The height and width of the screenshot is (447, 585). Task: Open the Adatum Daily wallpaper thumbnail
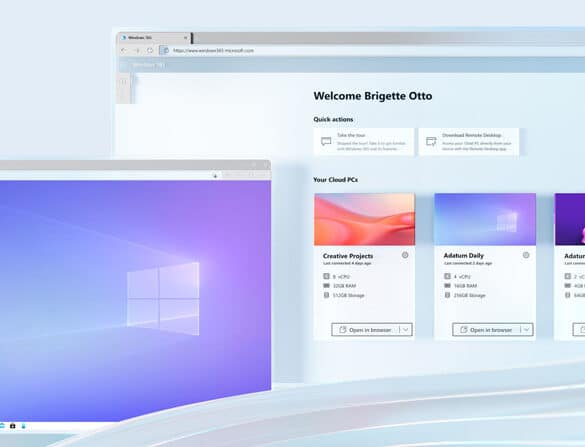pyautogui.click(x=485, y=219)
